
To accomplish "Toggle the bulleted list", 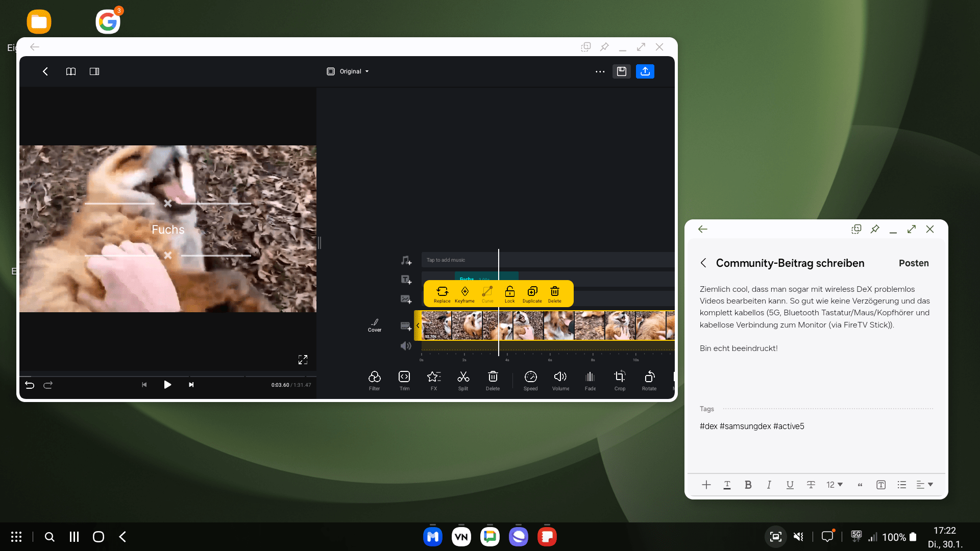I will (902, 485).
